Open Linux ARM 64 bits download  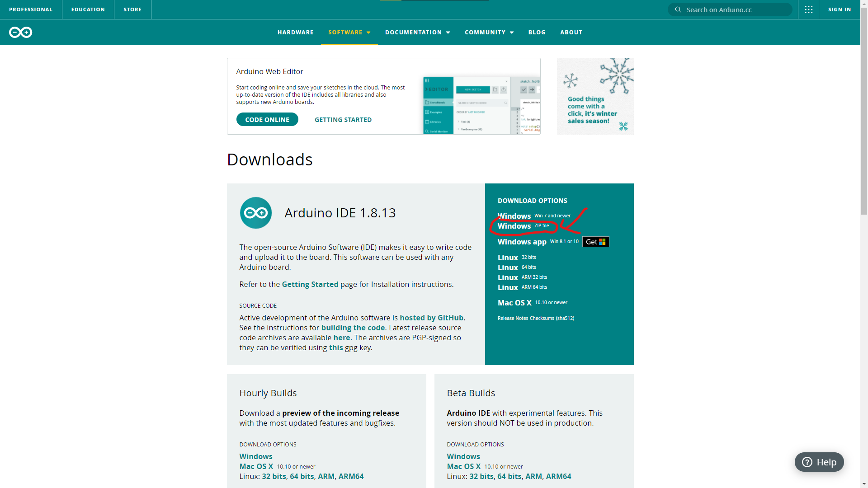(508, 287)
